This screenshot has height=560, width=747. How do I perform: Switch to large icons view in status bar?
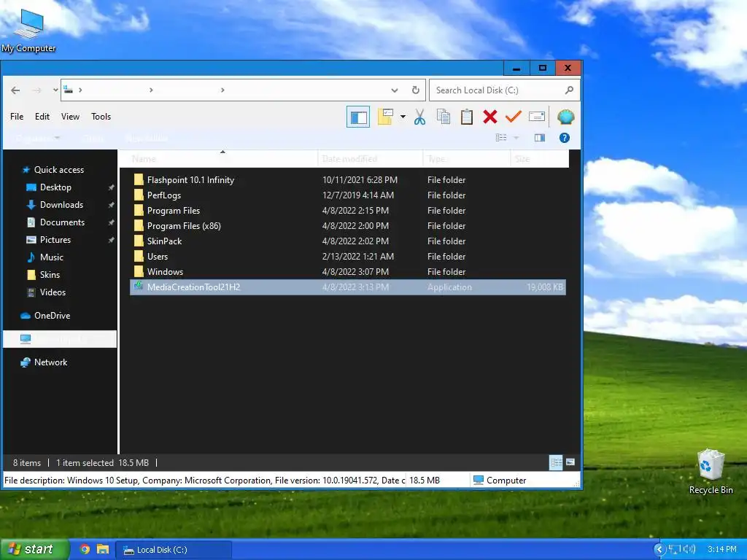[570, 462]
